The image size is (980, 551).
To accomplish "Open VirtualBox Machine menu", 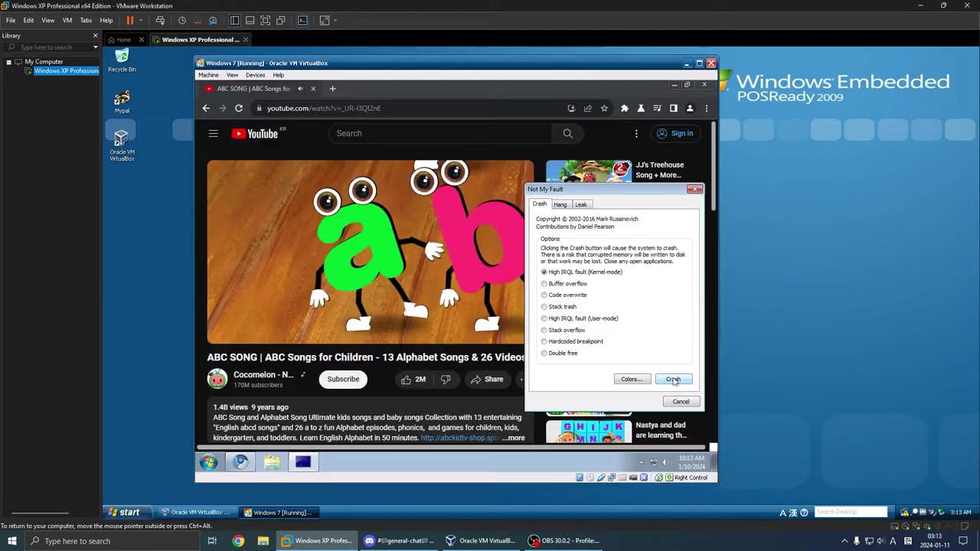I will (208, 75).
